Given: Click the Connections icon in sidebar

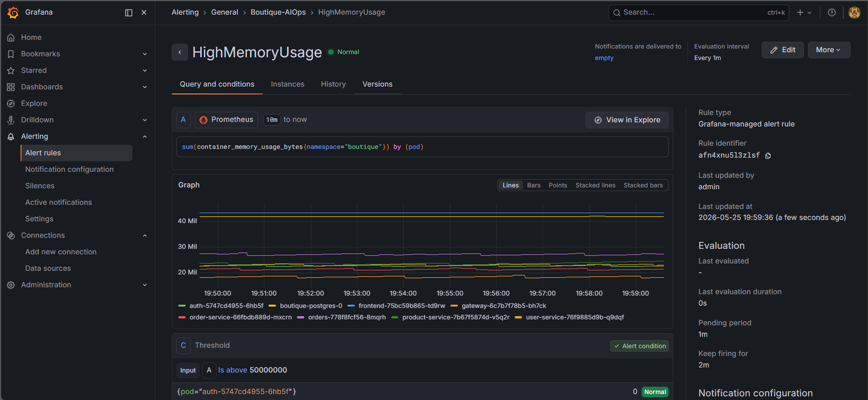Looking at the screenshot, I should point(11,236).
